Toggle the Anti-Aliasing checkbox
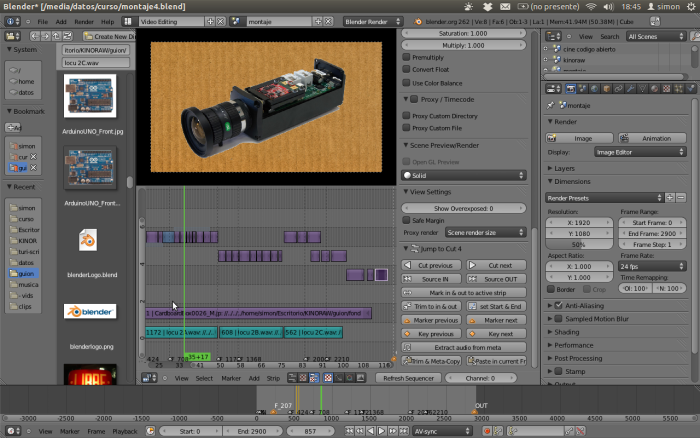 (x=558, y=305)
